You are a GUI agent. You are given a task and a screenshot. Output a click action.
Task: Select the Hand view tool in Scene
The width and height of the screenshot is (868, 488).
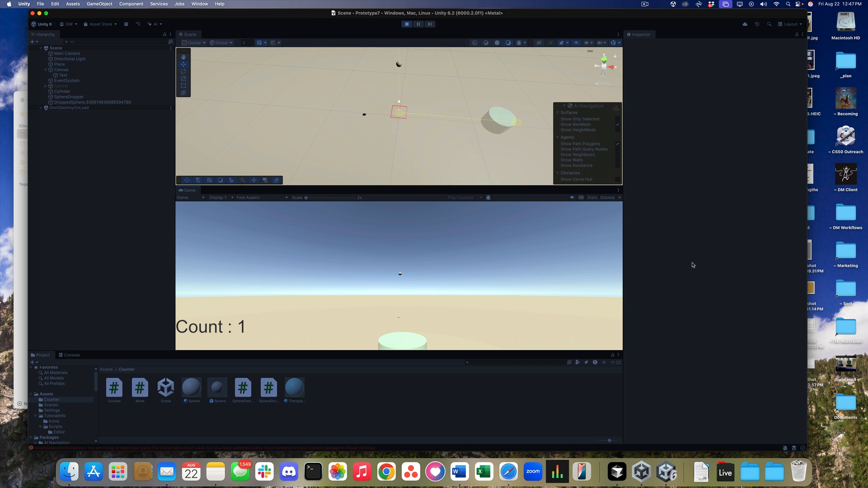click(x=183, y=57)
